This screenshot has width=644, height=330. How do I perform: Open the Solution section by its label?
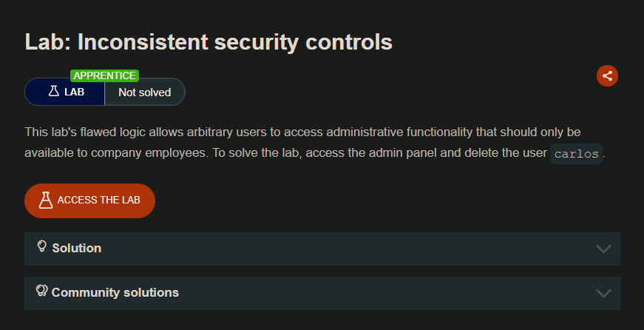pos(76,248)
